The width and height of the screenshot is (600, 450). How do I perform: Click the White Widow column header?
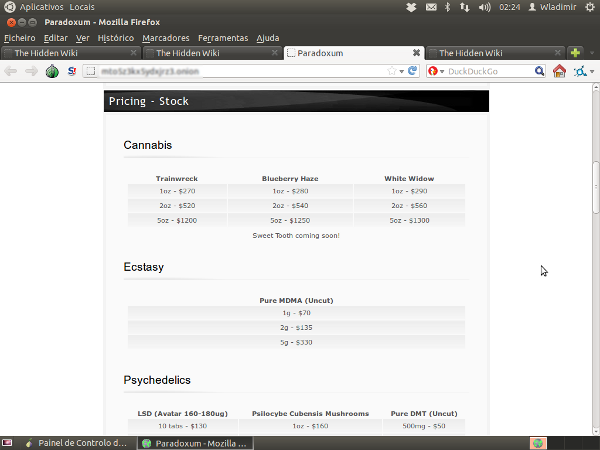click(x=409, y=178)
